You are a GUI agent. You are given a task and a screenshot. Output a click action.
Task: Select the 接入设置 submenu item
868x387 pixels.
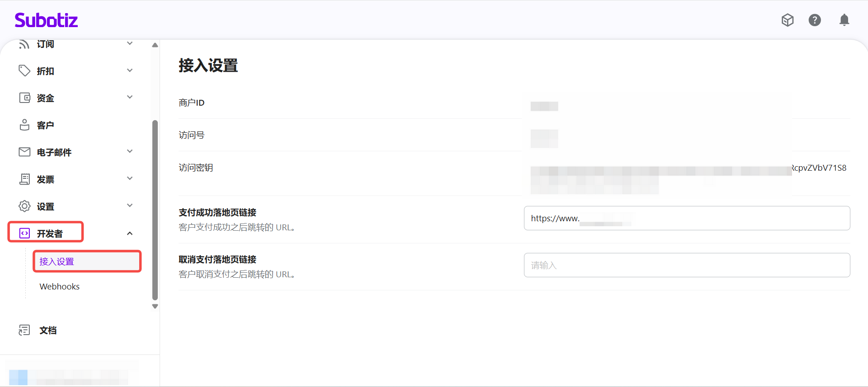tap(57, 261)
